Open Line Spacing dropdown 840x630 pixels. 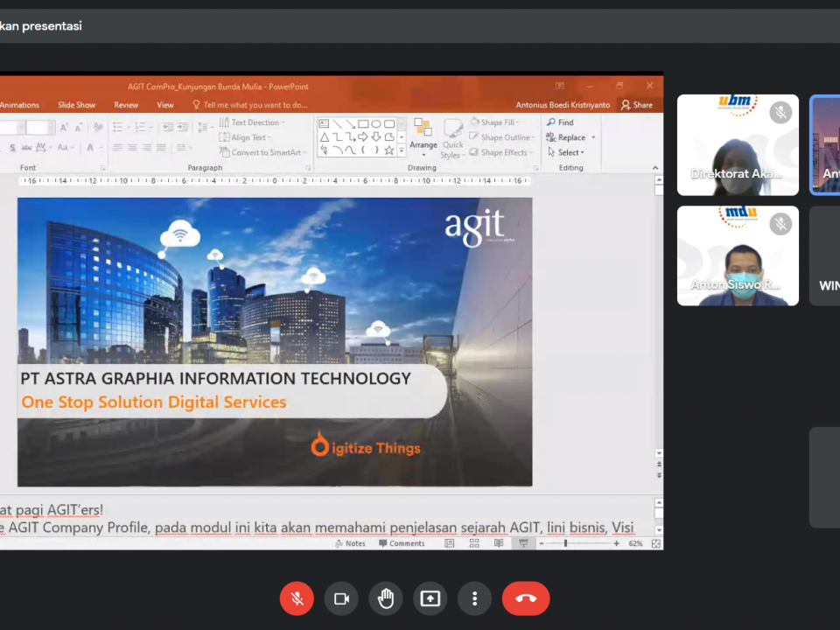204,128
